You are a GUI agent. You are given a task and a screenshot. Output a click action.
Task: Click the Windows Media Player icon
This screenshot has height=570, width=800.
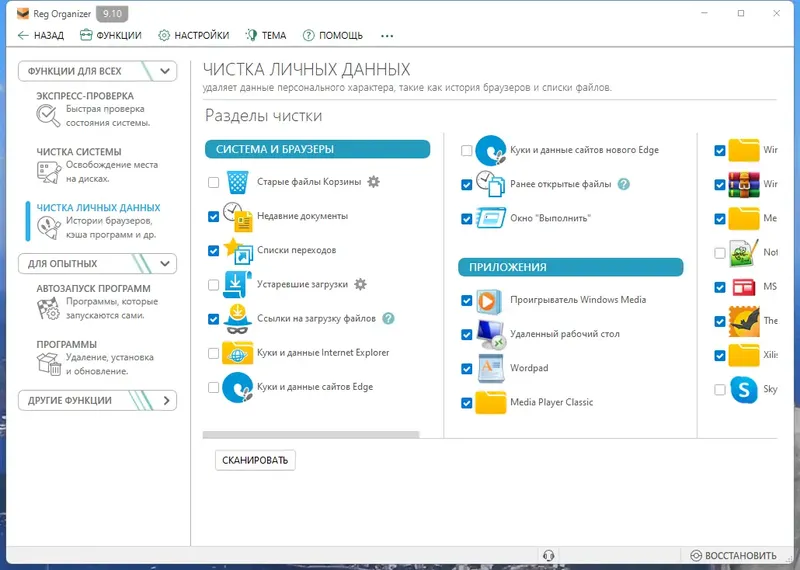pyautogui.click(x=489, y=301)
